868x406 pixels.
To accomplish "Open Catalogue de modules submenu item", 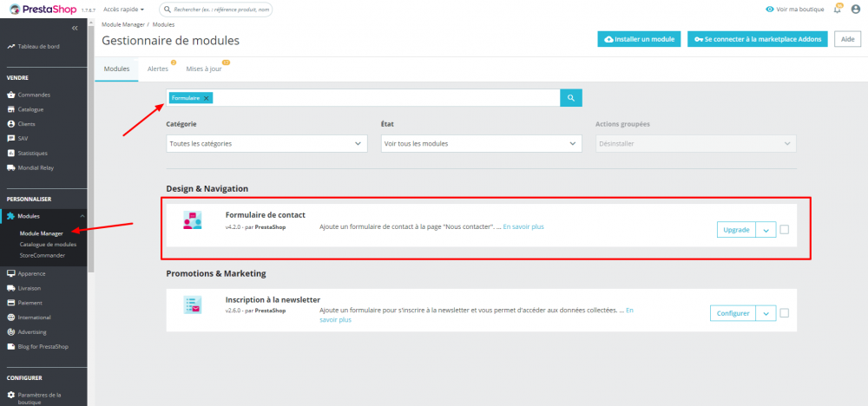I will (48, 245).
